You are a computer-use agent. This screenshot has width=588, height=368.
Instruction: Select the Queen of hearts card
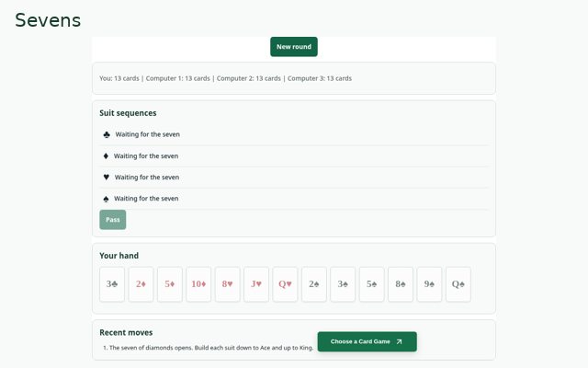tap(286, 284)
